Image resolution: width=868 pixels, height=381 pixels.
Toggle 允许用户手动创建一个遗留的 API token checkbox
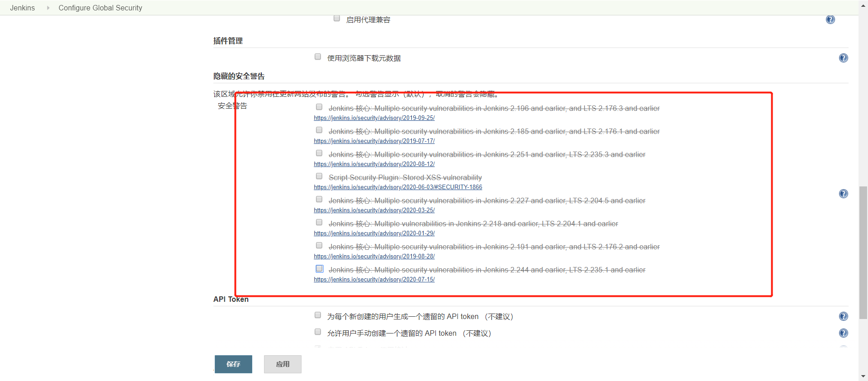[318, 332]
